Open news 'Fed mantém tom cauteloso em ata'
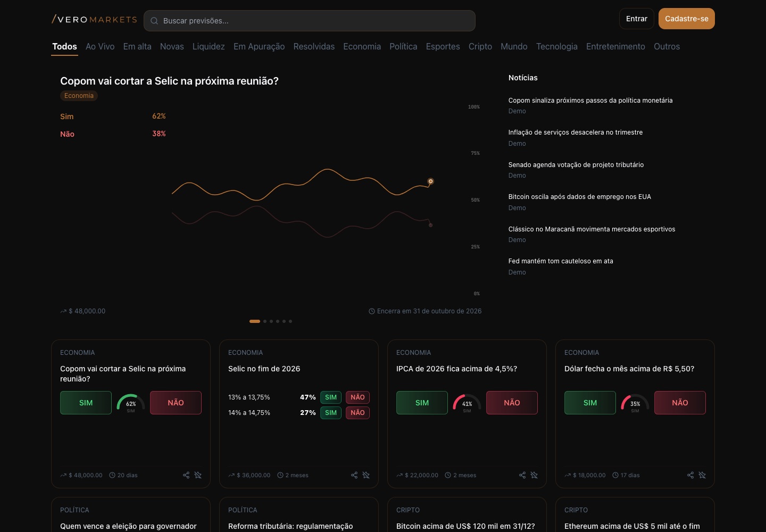The width and height of the screenshot is (766, 532). pyautogui.click(x=561, y=261)
